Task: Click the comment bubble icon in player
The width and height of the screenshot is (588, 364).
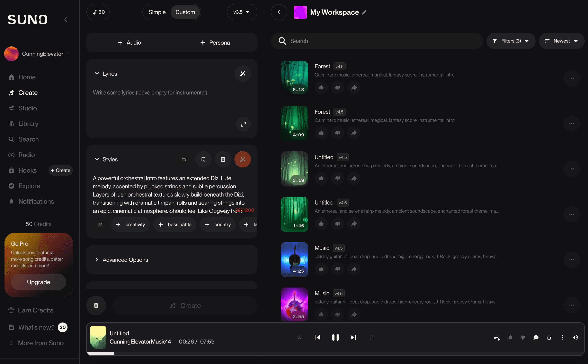Action: click(x=536, y=338)
